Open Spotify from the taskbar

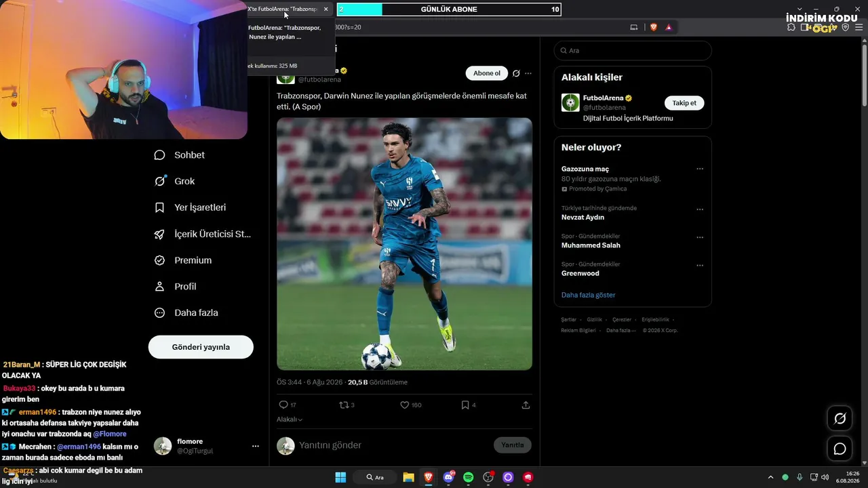pos(468,477)
